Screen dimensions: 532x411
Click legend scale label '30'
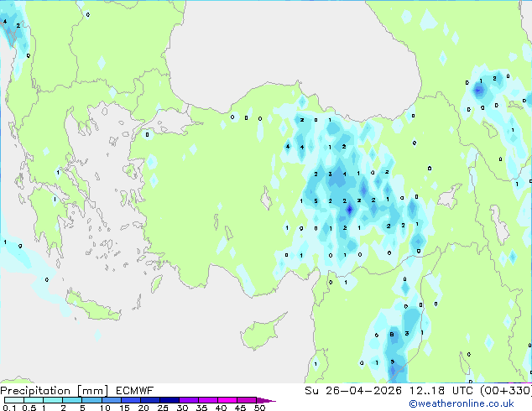[x=182, y=408]
